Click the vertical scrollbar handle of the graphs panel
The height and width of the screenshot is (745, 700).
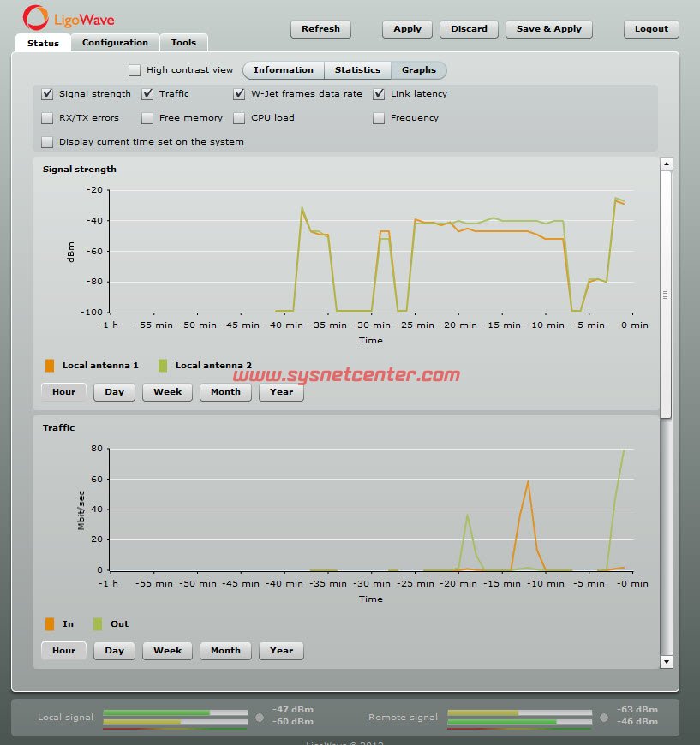point(666,294)
